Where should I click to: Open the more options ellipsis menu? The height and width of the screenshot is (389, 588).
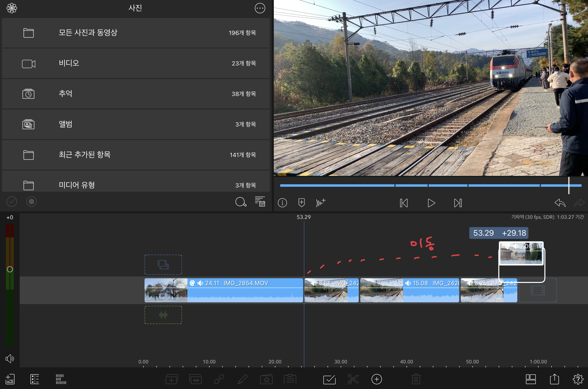pos(260,8)
